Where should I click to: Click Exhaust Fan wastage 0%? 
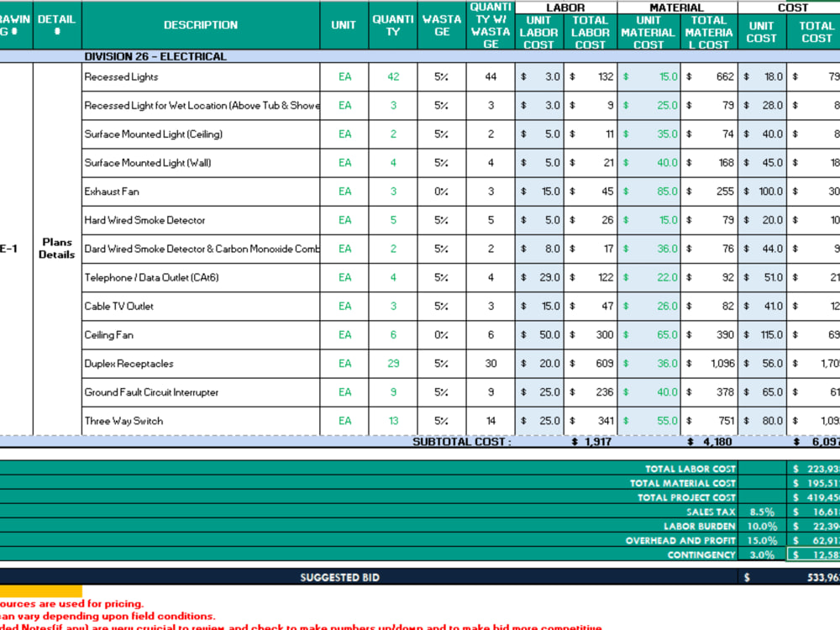pyautogui.click(x=442, y=192)
